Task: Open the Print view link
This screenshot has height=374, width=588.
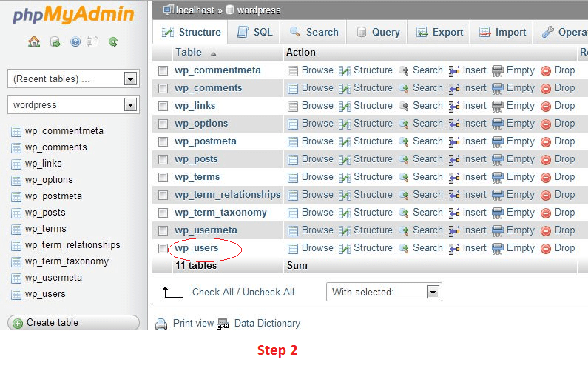Action: click(x=193, y=324)
